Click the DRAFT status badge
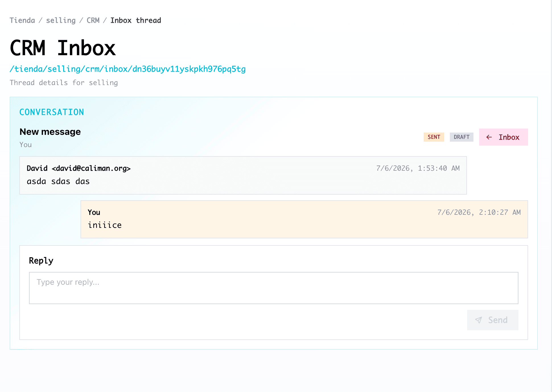Viewport: 552px width, 392px height. click(x=462, y=137)
